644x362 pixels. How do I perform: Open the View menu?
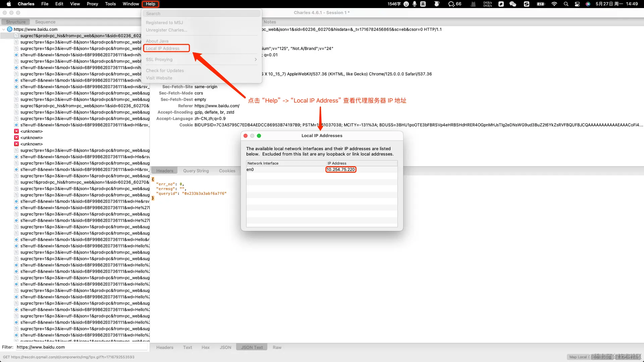pyautogui.click(x=75, y=4)
